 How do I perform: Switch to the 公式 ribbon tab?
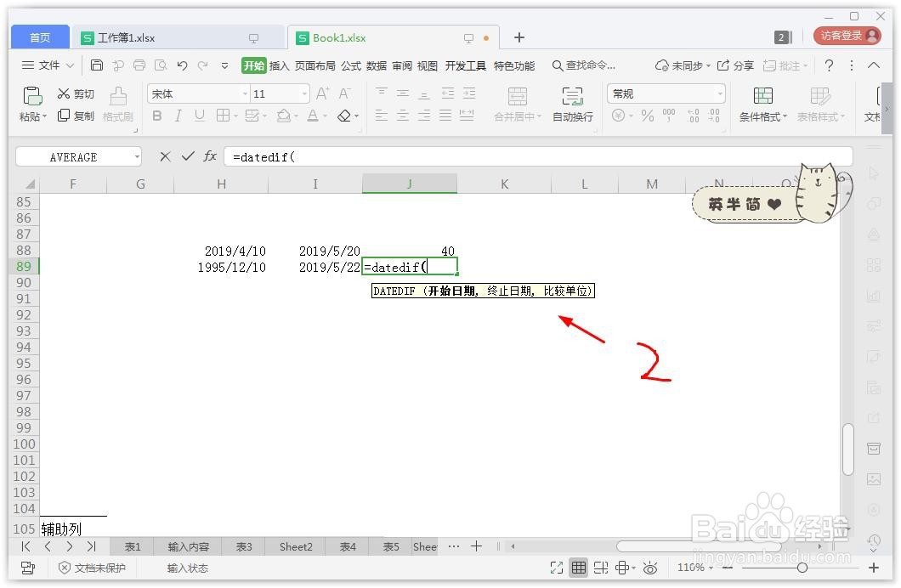(350, 65)
